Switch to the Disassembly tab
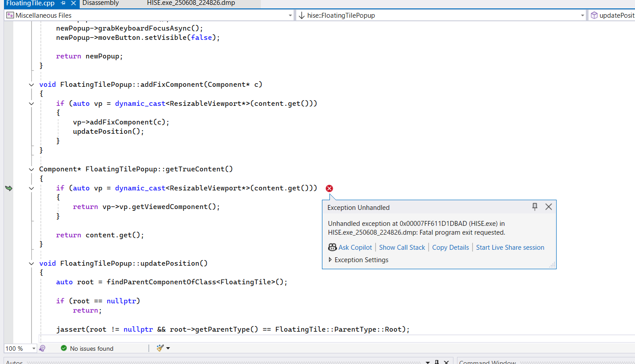The width and height of the screenshot is (635, 364). (101, 3)
